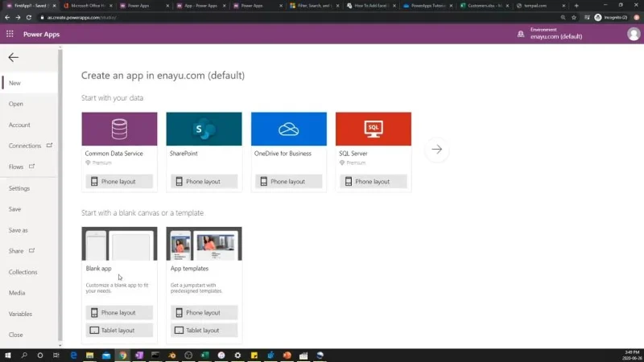Select Save in the left menu

pyautogui.click(x=29, y=209)
